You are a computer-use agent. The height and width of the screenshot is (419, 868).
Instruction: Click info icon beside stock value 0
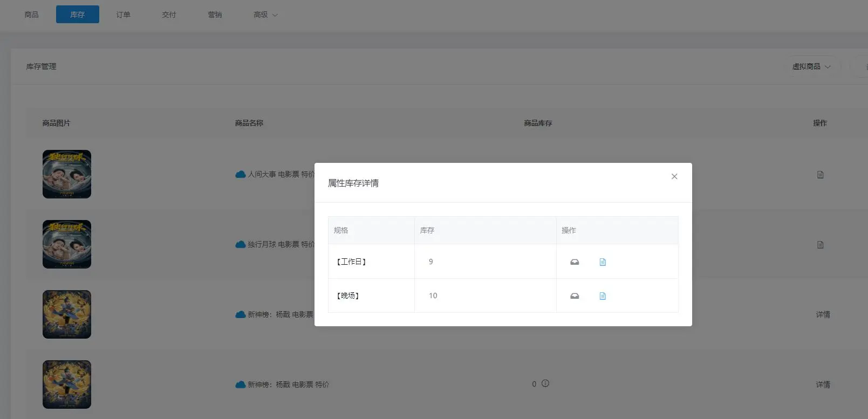(545, 383)
